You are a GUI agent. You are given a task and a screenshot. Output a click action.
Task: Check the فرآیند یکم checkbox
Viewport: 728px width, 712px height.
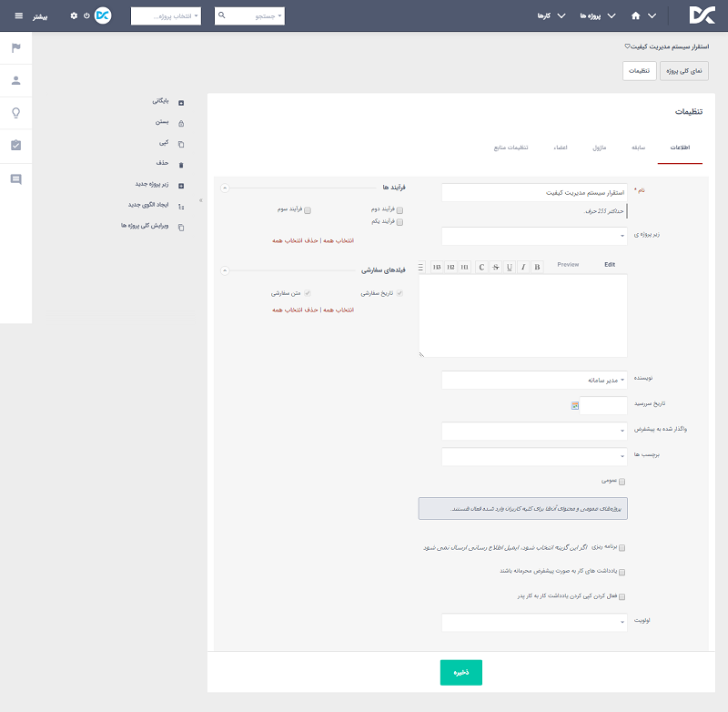tap(399, 222)
